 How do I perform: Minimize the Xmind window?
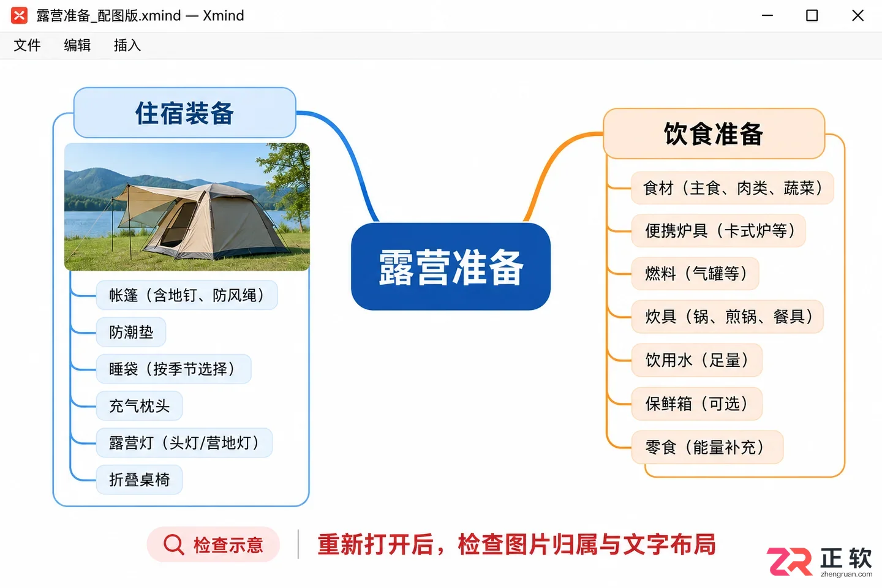(x=767, y=15)
